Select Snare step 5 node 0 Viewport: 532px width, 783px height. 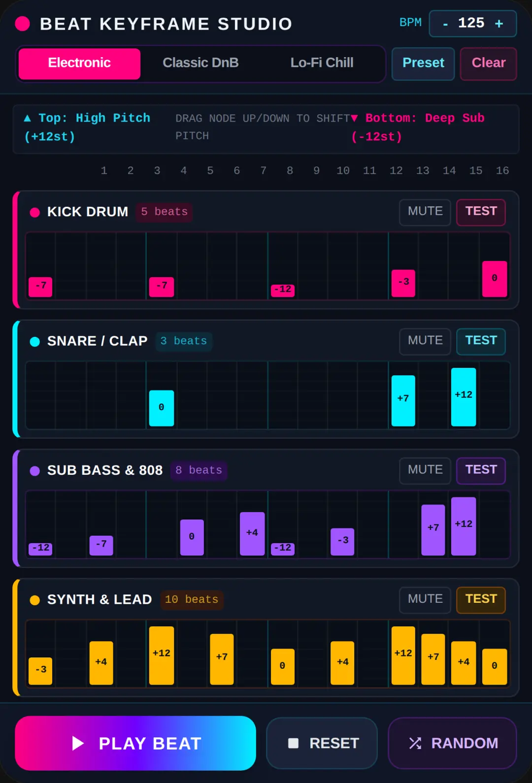click(162, 408)
